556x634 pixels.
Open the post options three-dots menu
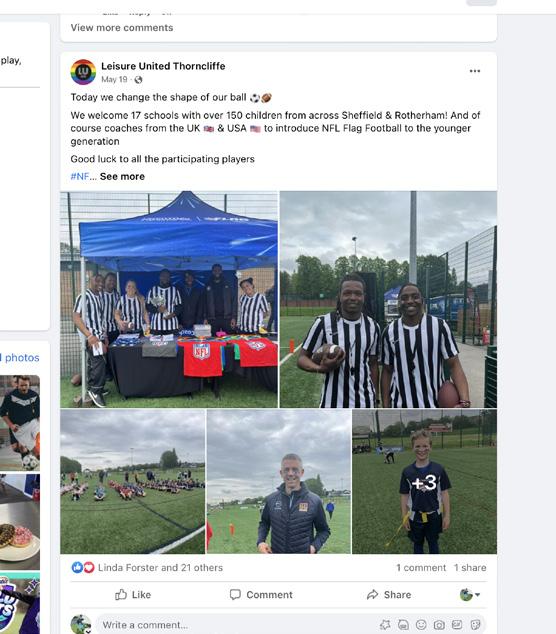tap(475, 71)
